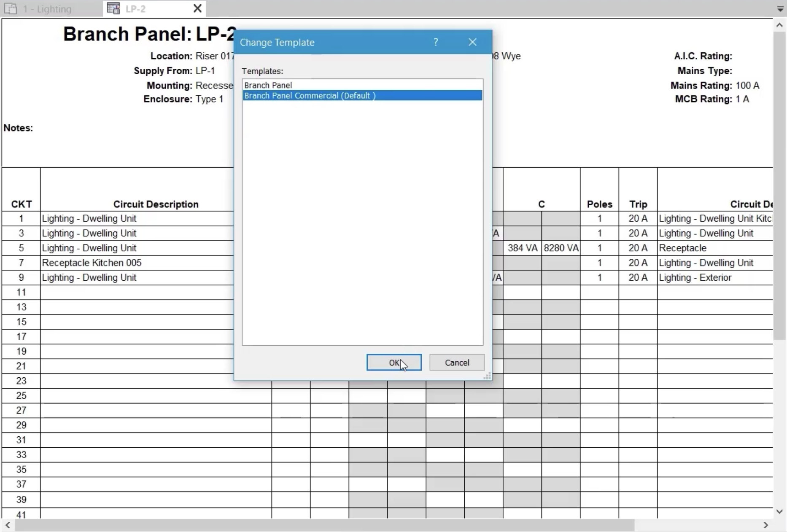Click the left Circuit Description column header

(156, 204)
